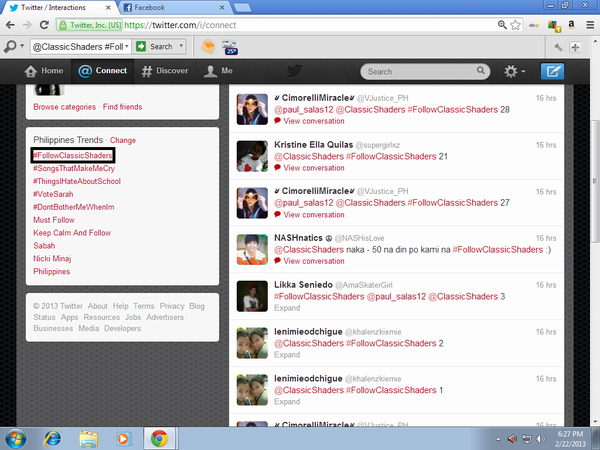Select the Twitter / Interactions tab
This screenshot has height=450, width=600.
click(60, 7)
